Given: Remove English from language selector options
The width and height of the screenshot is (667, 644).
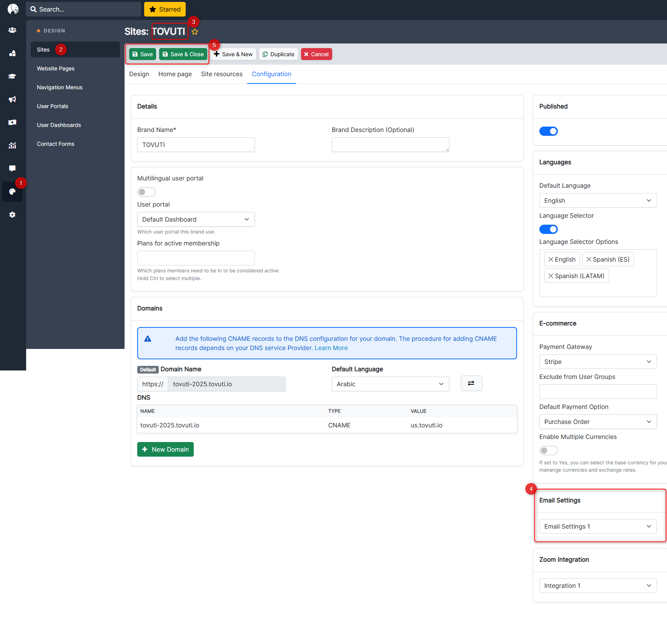Looking at the screenshot, I should point(551,259).
